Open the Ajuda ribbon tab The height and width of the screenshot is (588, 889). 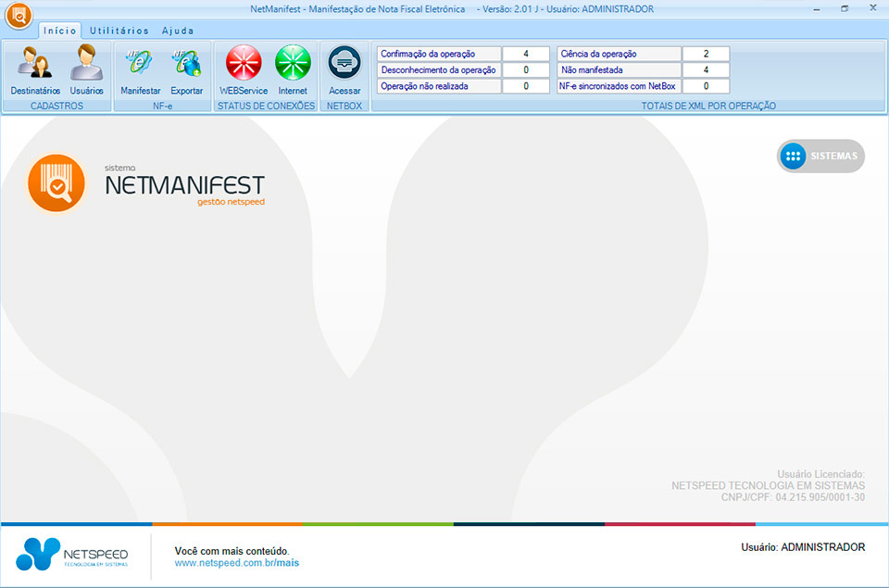click(x=178, y=31)
